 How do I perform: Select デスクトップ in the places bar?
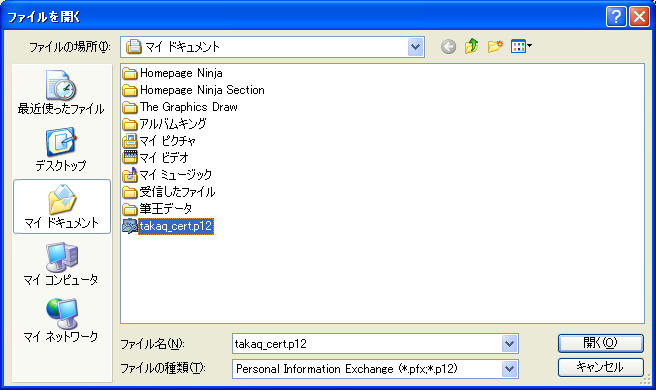tap(62, 149)
